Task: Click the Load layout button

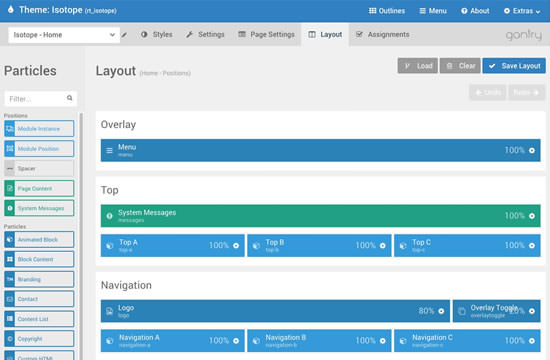Action: click(418, 66)
